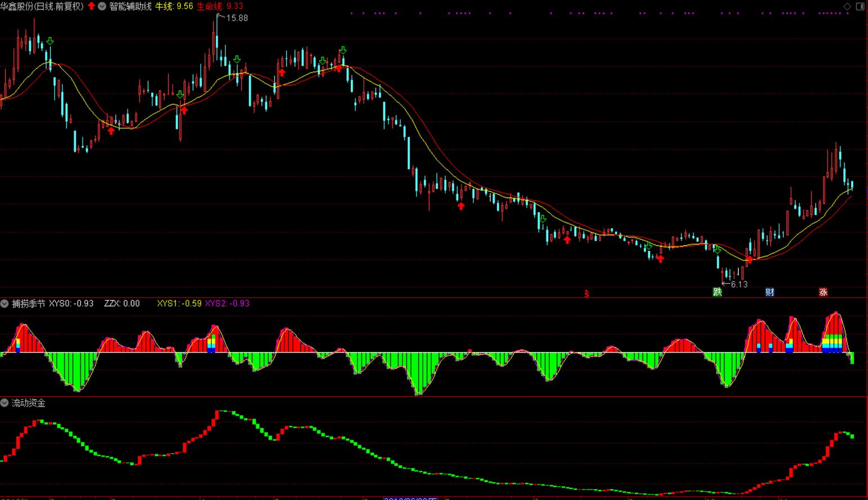868x500 pixels.
Task: Click the 智能辅助线 indicator name
Action: [130, 6]
